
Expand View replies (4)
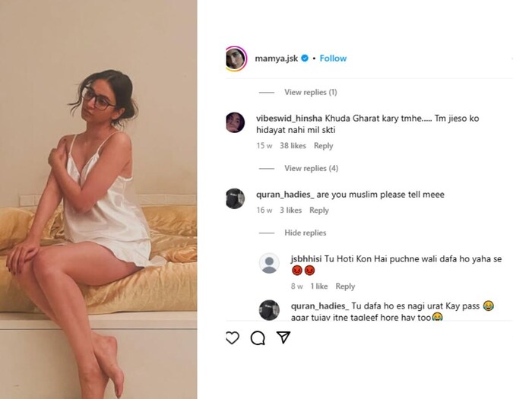click(311, 169)
